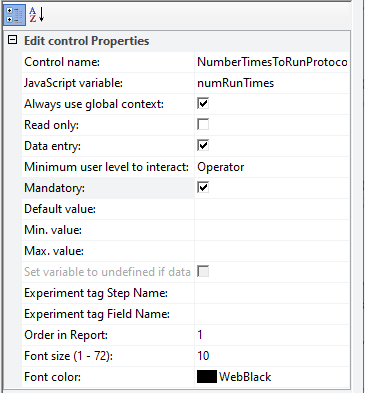
Task: Sort properties alphabetically with A-Z icon
Action: (x=37, y=15)
